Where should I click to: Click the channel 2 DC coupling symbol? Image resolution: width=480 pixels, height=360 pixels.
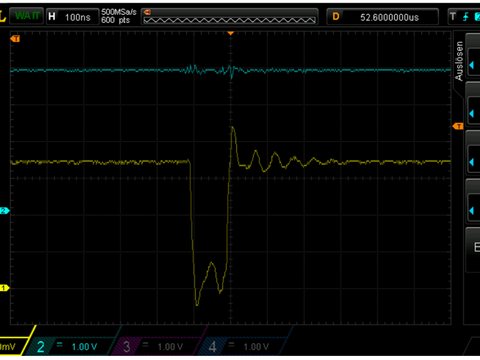click(x=59, y=344)
